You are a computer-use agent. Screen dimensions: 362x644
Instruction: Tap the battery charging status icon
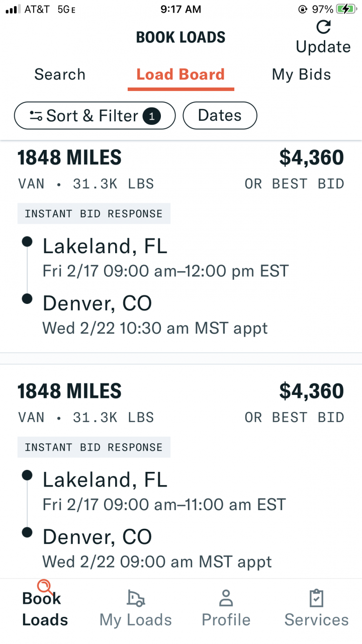click(x=347, y=9)
